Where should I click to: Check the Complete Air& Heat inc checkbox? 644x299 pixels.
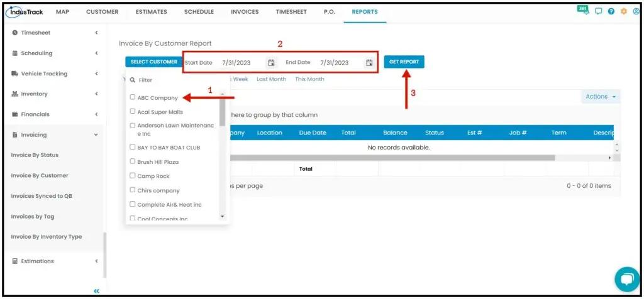(133, 204)
